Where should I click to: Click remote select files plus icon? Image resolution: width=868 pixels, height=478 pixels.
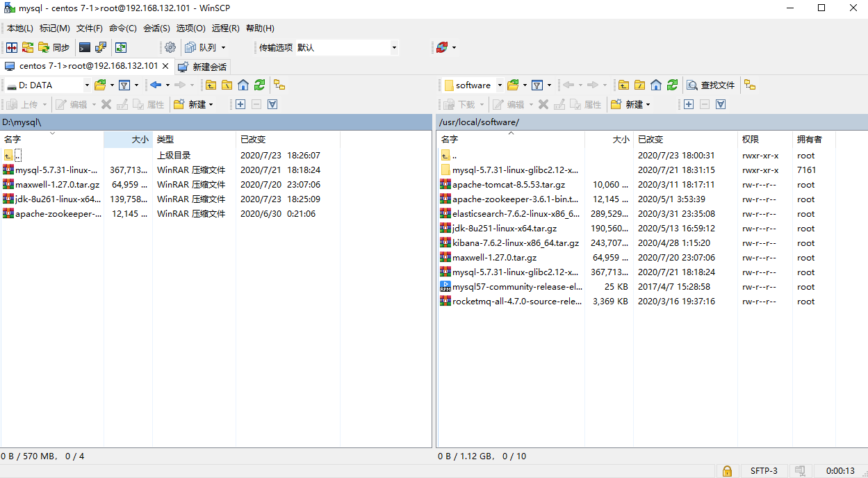(689, 105)
